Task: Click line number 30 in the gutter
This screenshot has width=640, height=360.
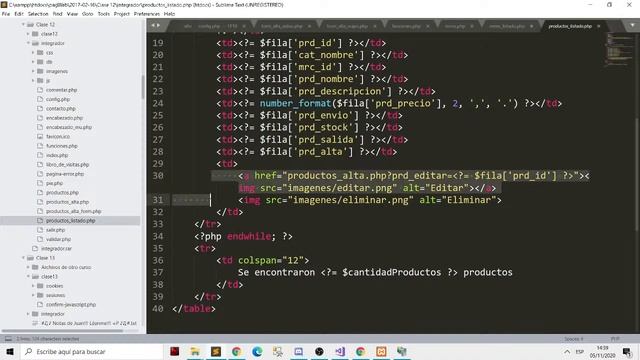Action: pos(158,176)
